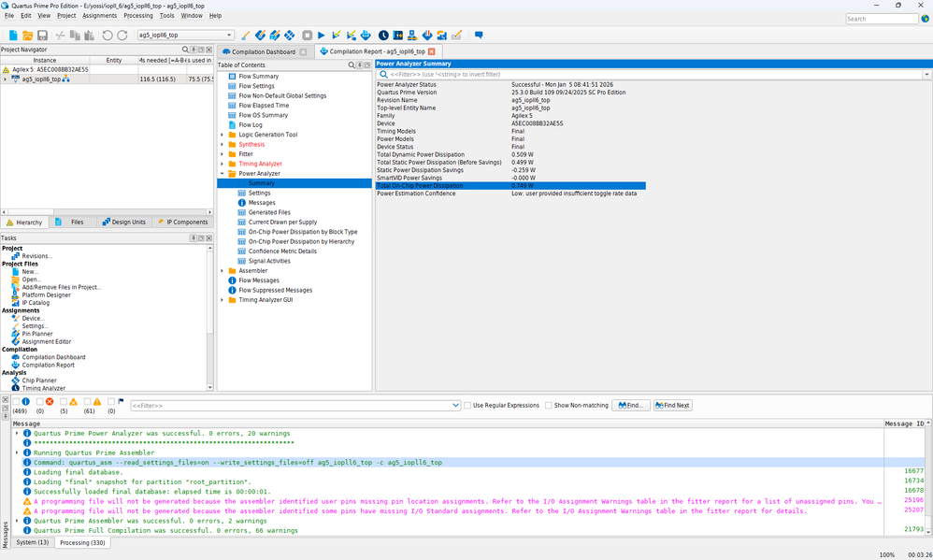The image size is (933, 560).
Task: Open Timing Analyzer via clock toolbar icon
Action: [x=385, y=36]
